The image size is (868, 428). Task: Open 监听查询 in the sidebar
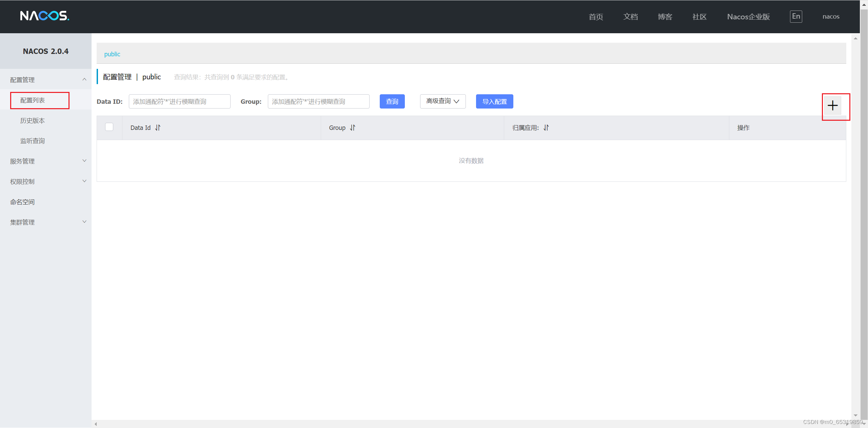pyautogui.click(x=33, y=141)
